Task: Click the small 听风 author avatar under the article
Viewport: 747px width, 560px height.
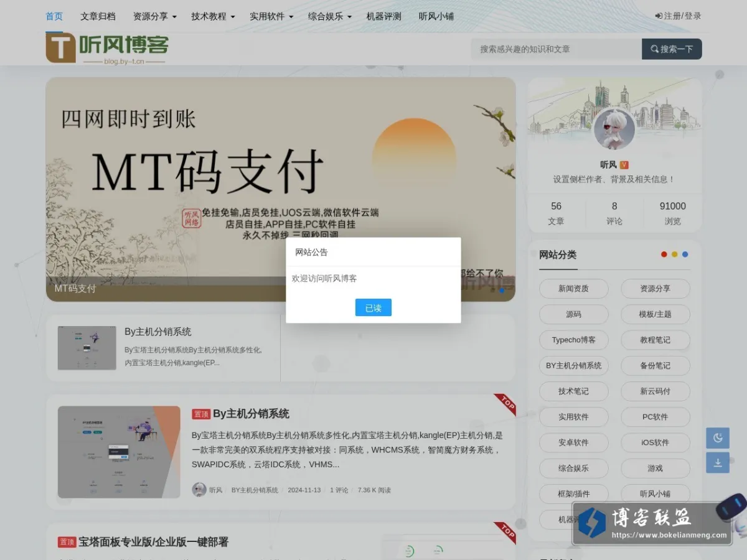Action: pyautogui.click(x=199, y=490)
